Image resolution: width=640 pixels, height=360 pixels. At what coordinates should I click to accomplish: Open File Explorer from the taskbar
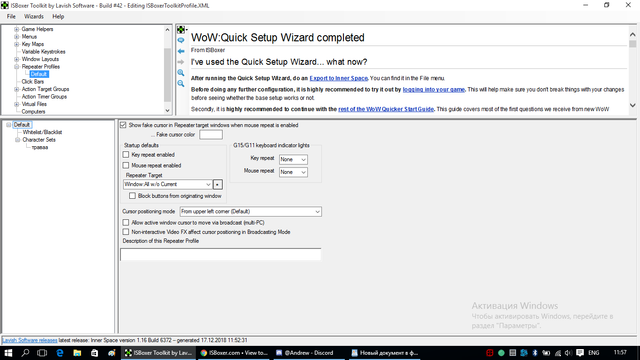coord(77,353)
